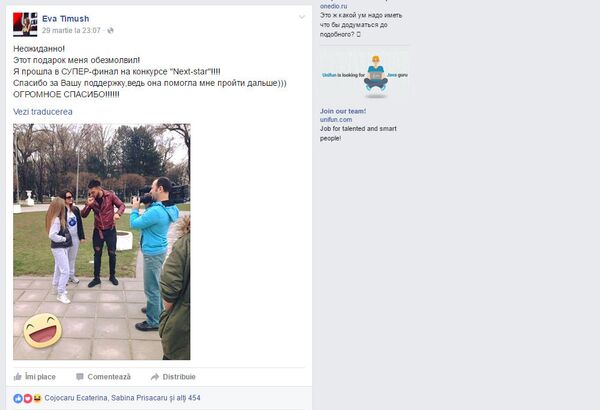The image size is (600, 410).
Task: Click the post options chevron arrow
Action: (302, 17)
